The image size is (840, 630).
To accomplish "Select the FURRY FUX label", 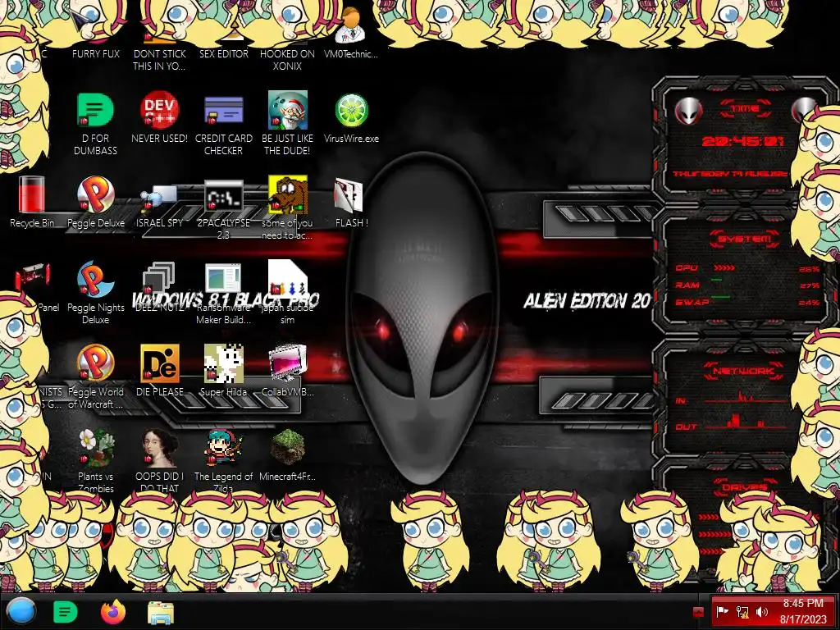I will [96, 53].
